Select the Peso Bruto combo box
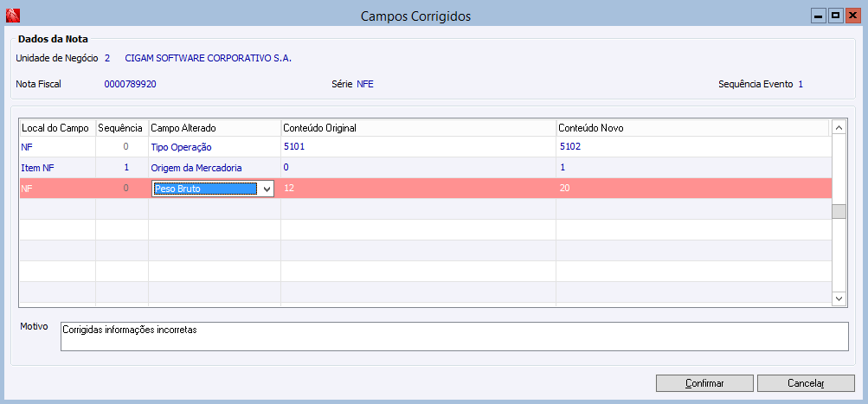Image resolution: width=868 pixels, height=404 pixels. [205, 189]
